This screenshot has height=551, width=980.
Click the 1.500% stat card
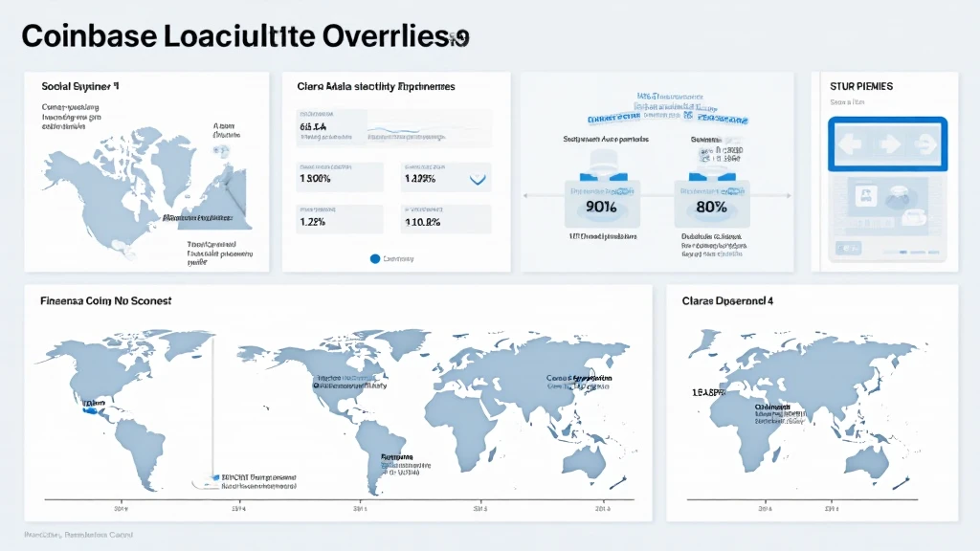pyautogui.click(x=339, y=177)
